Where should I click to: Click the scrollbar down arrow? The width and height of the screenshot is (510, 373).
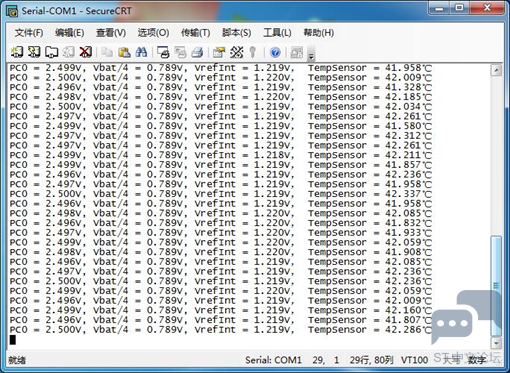(496, 342)
